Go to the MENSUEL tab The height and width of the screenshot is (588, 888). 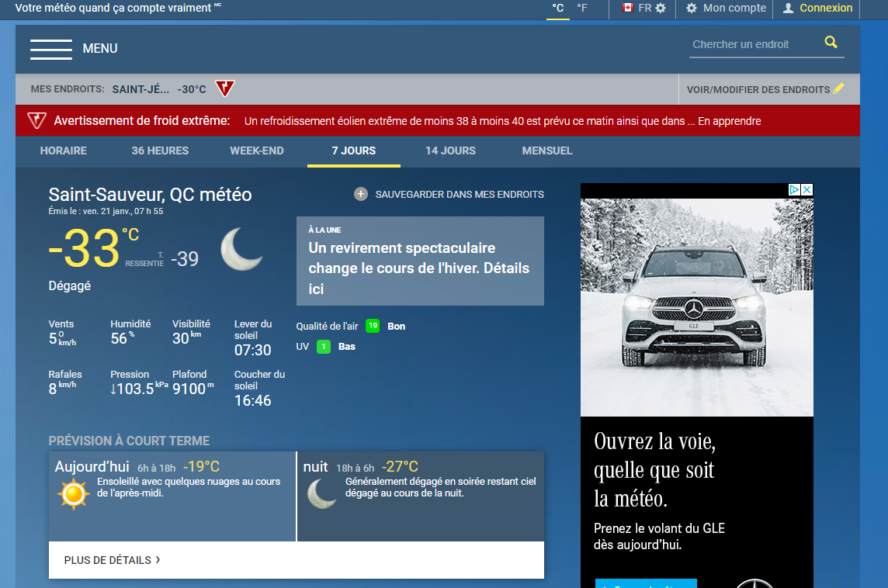(x=547, y=150)
